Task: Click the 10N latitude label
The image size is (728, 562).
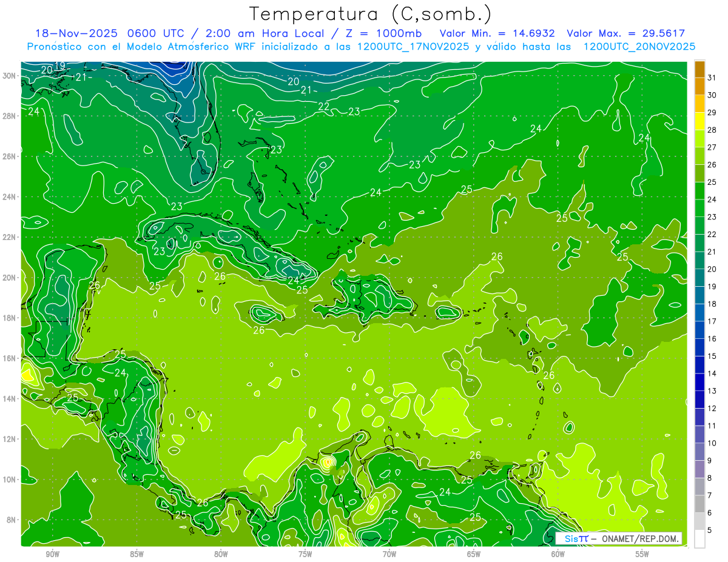Action: (x=9, y=480)
